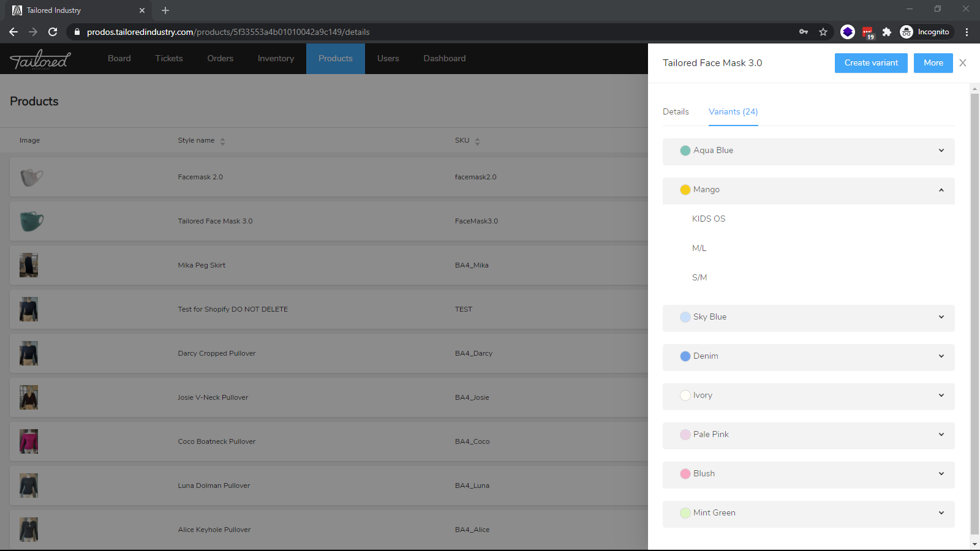Viewport: 980px width, 551px height.
Task: Open the Tickets page
Action: (169, 59)
